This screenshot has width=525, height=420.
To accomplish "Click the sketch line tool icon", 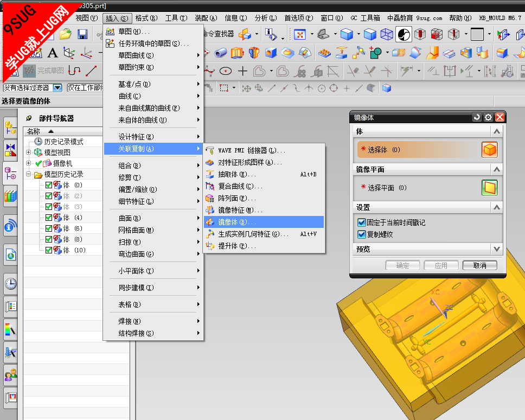I will click(91, 71).
